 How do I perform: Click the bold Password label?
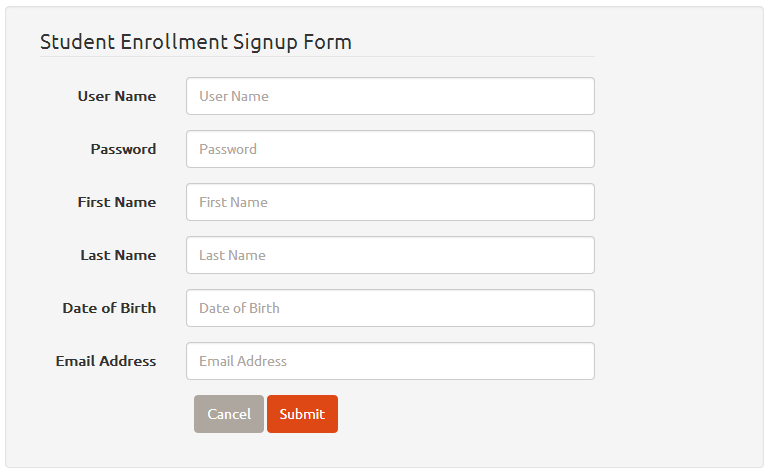tap(123, 149)
